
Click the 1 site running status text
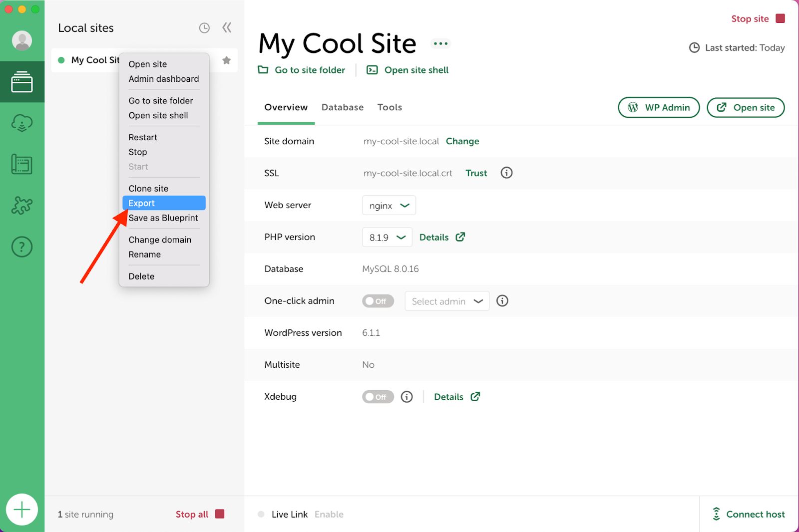pyautogui.click(x=85, y=514)
